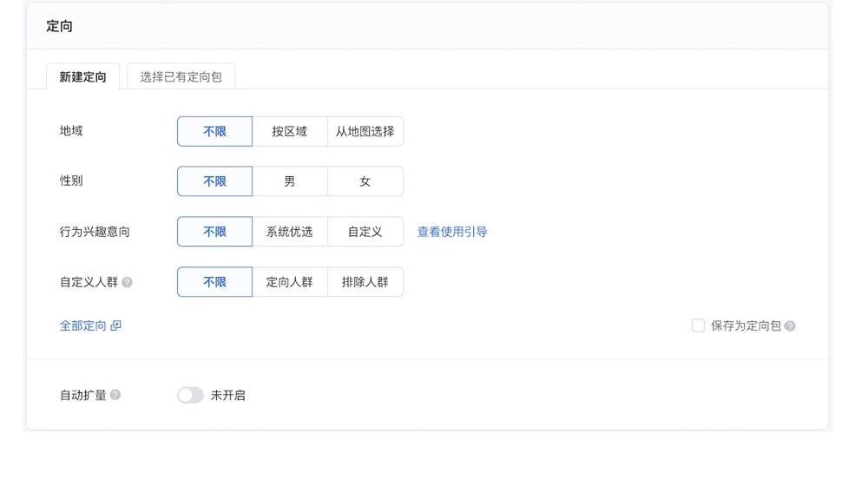Choose 女 gender option
868x486 pixels.
pyautogui.click(x=365, y=181)
